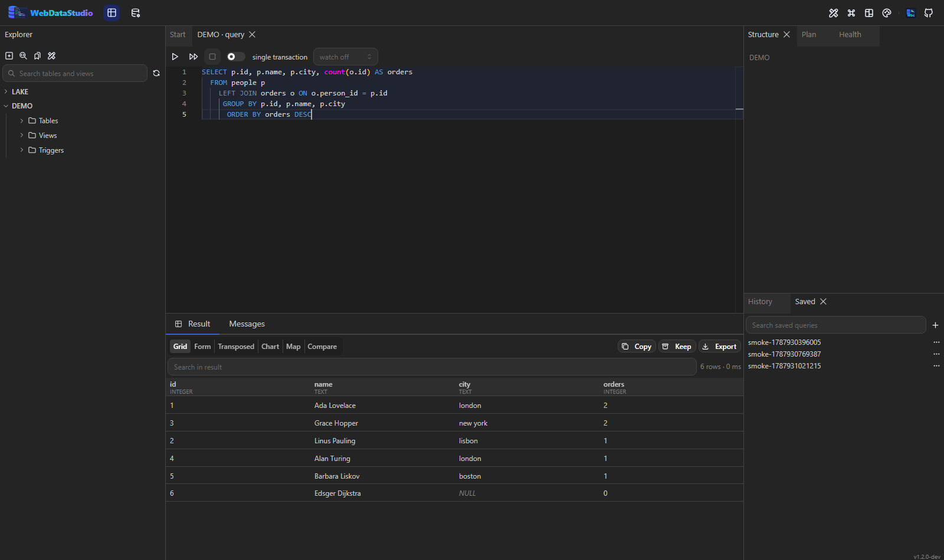Click the run-all double arrow icon
The width and height of the screenshot is (944, 560).
click(x=193, y=57)
